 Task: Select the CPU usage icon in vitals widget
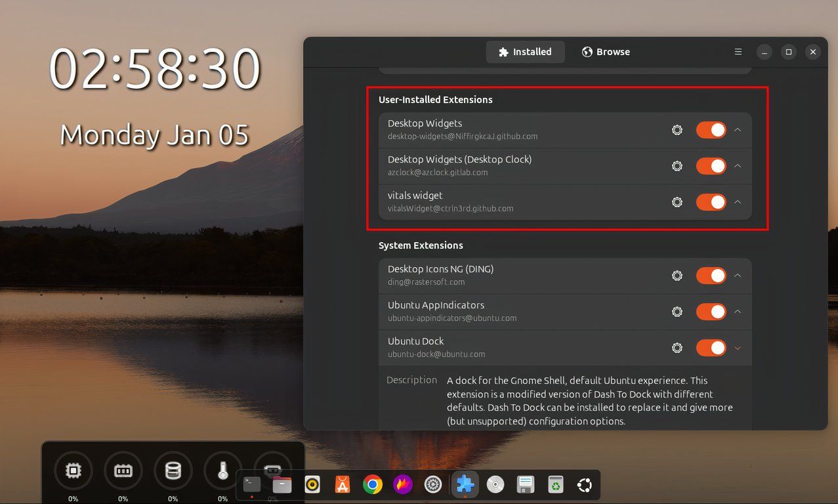[x=73, y=471]
